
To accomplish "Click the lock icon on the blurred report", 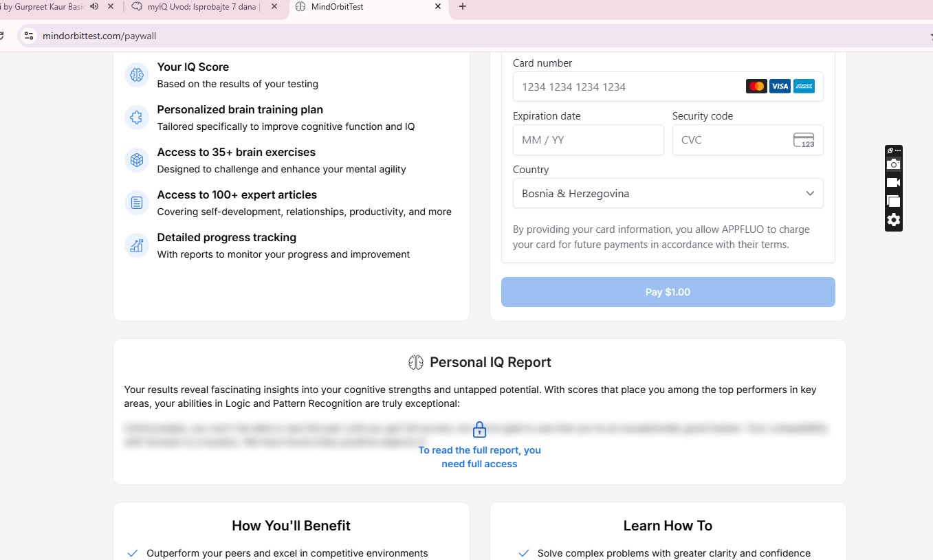I will 480,429.
